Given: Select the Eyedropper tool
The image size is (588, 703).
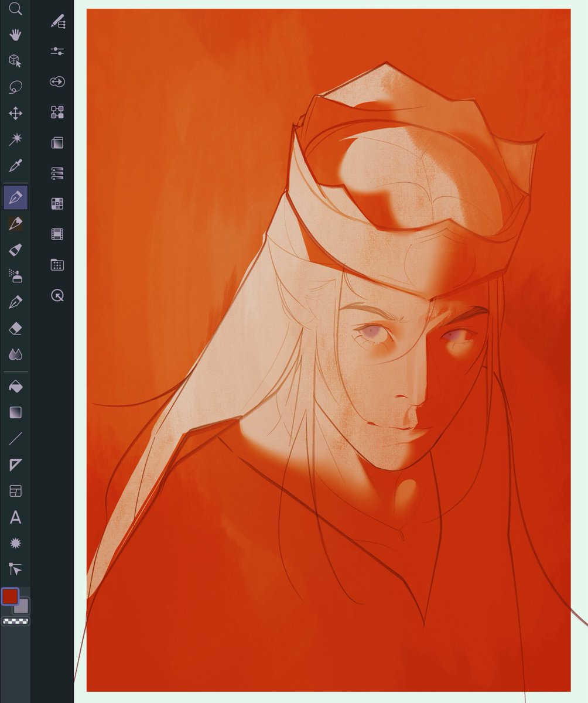Looking at the screenshot, I should pos(16,166).
